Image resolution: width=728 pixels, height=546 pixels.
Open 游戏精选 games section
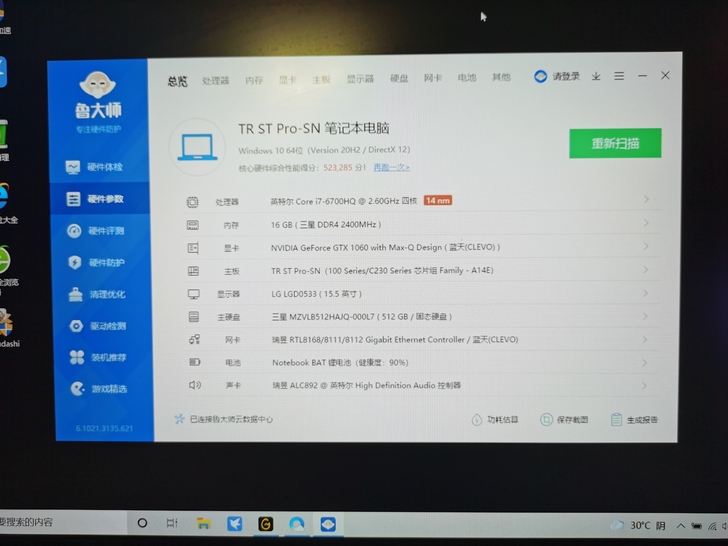pyautogui.click(x=99, y=389)
